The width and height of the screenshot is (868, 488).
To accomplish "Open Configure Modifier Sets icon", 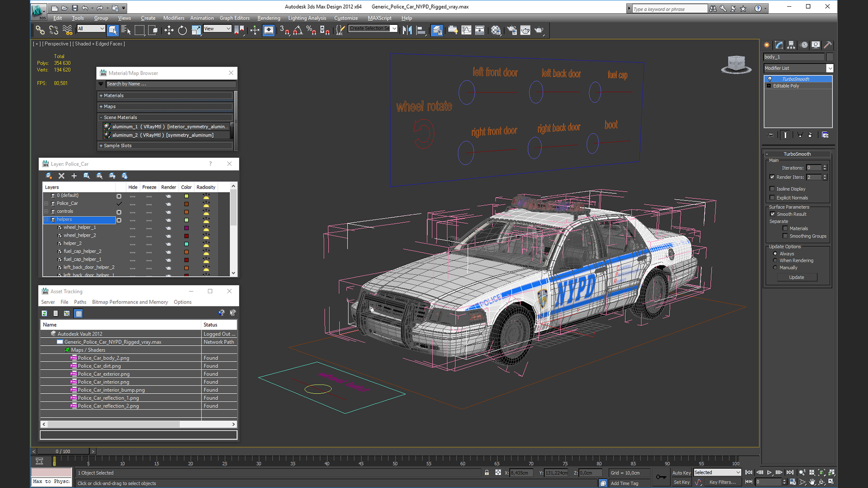I will tap(825, 135).
